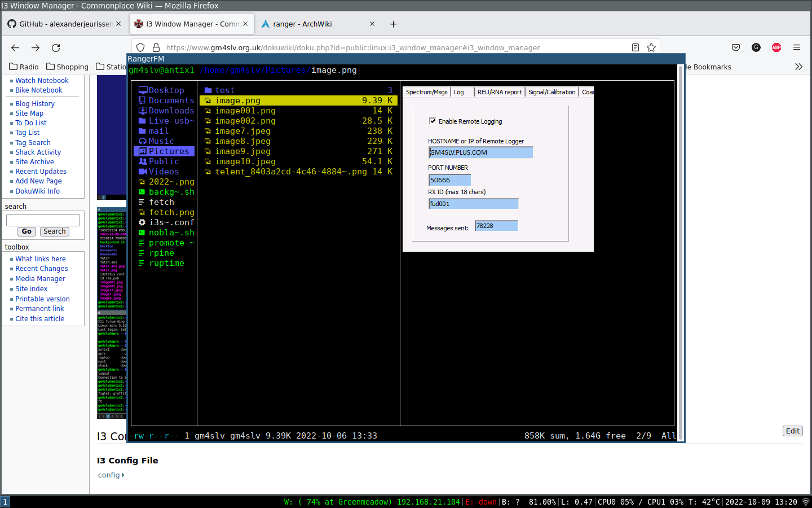Click the Pocket save icon
Screen dimensions: 812x508
pos(736,47)
